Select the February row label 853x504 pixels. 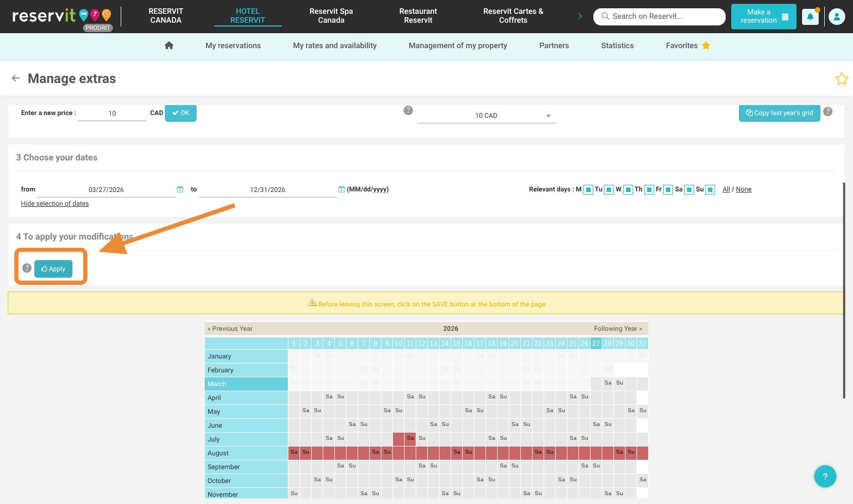[246, 370]
